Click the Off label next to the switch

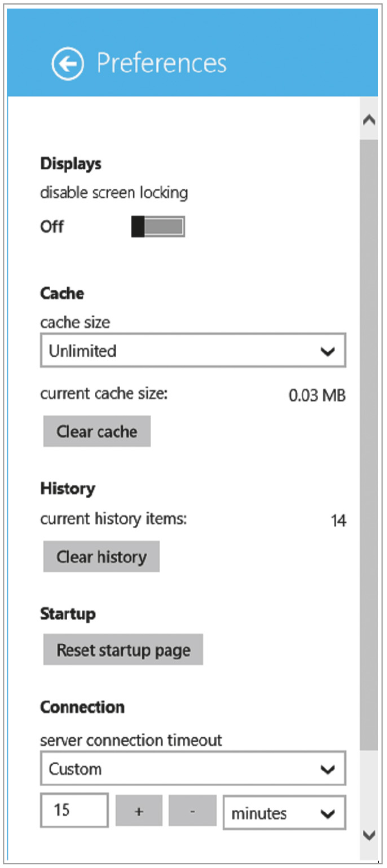(x=52, y=227)
